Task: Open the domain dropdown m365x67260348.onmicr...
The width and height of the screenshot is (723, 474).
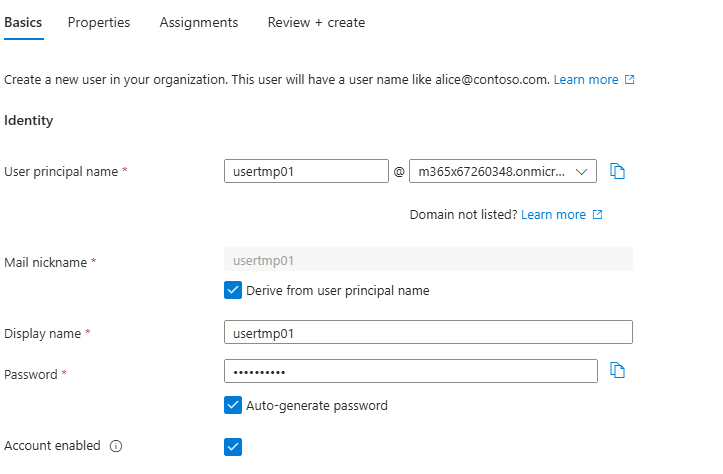Action: pos(503,171)
